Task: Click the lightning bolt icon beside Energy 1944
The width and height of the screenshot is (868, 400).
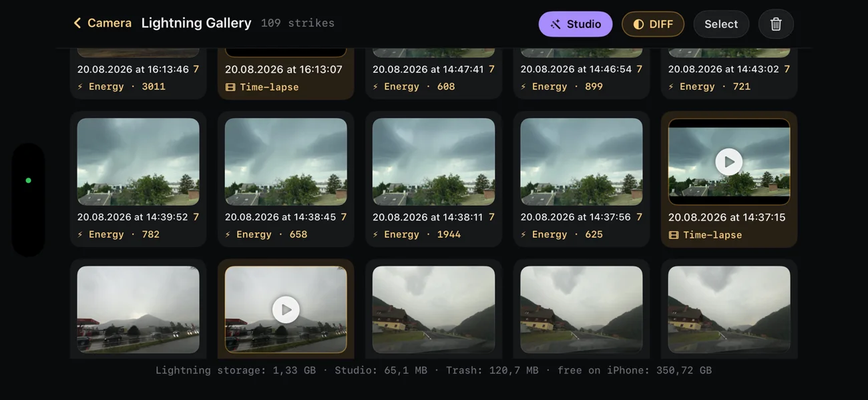Action: pos(376,234)
